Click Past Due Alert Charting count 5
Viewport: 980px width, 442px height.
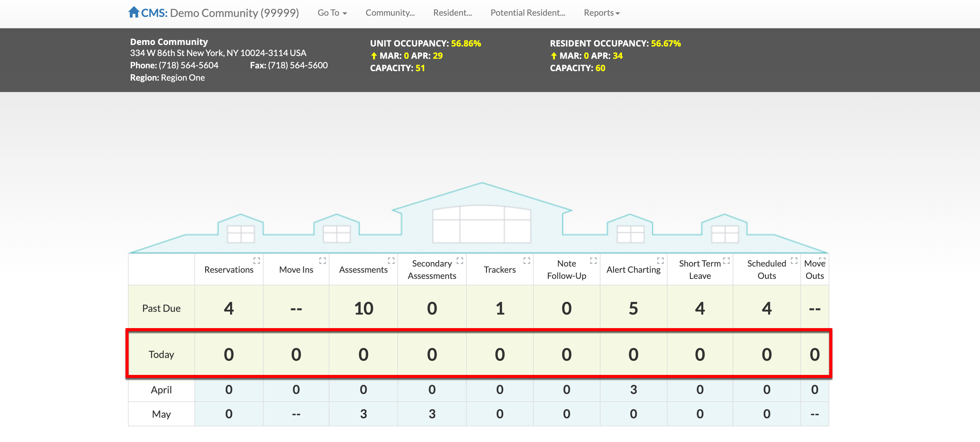point(633,308)
